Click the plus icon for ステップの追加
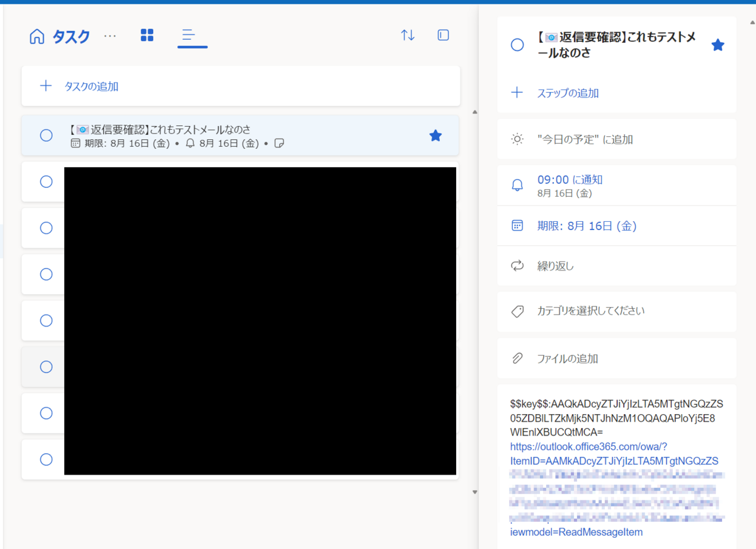The width and height of the screenshot is (756, 549). pos(517,93)
